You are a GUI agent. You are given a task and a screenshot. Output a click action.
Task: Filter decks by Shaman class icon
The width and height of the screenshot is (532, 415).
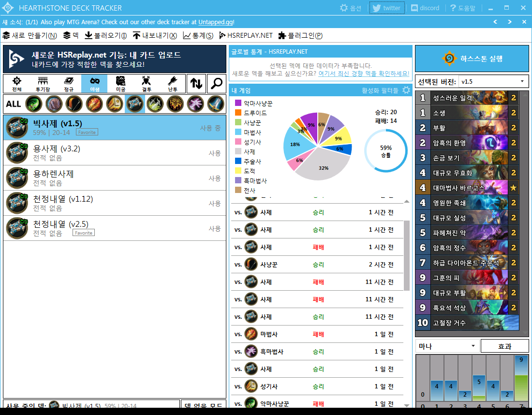176,104
